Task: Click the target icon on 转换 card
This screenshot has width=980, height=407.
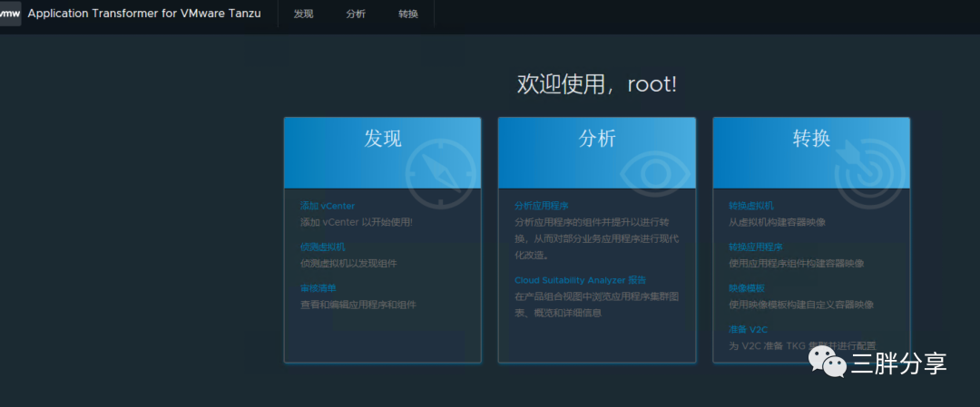Action: pyautogui.click(x=870, y=173)
